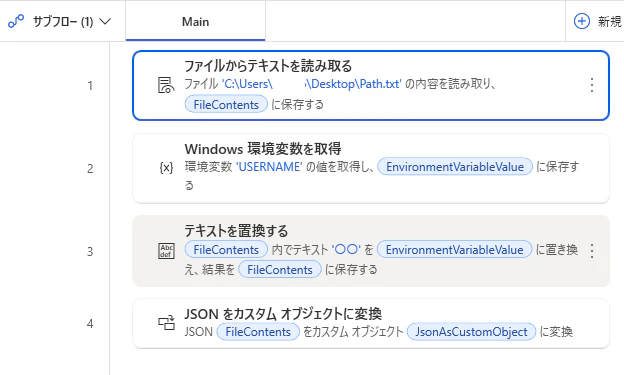Open the three-dot menu on step 3
This screenshot has width=624, height=375.
pyautogui.click(x=592, y=251)
